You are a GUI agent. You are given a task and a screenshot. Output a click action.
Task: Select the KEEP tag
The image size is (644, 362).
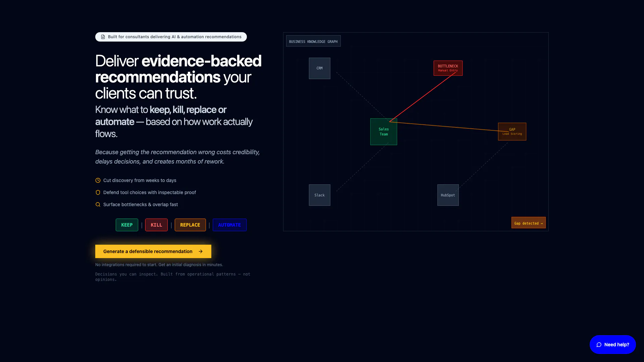point(127,225)
